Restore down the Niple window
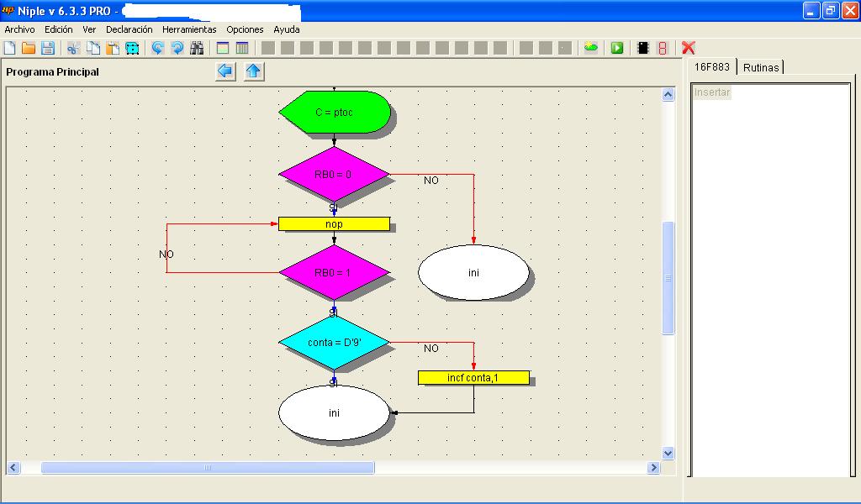 tap(830, 10)
